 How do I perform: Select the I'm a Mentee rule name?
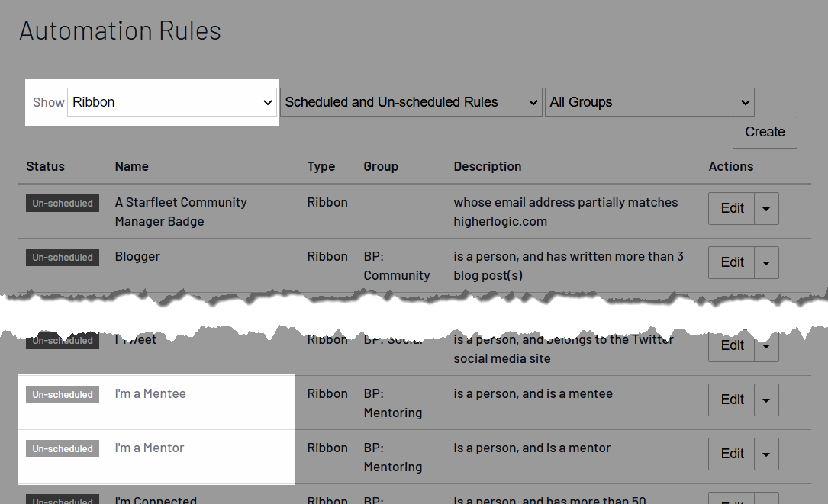[x=150, y=393]
